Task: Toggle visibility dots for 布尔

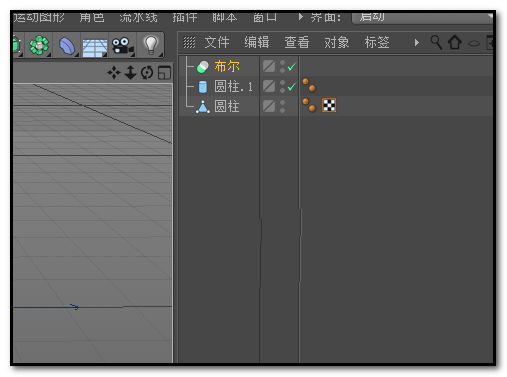Action: pyautogui.click(x=282, y=66)
